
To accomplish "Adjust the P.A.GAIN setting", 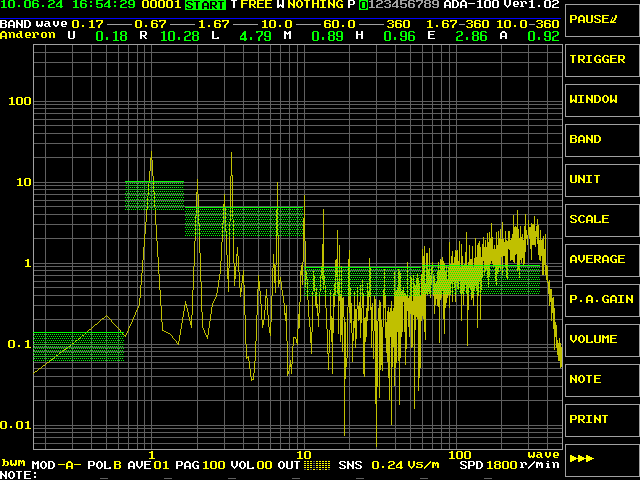I will [601, 300].
